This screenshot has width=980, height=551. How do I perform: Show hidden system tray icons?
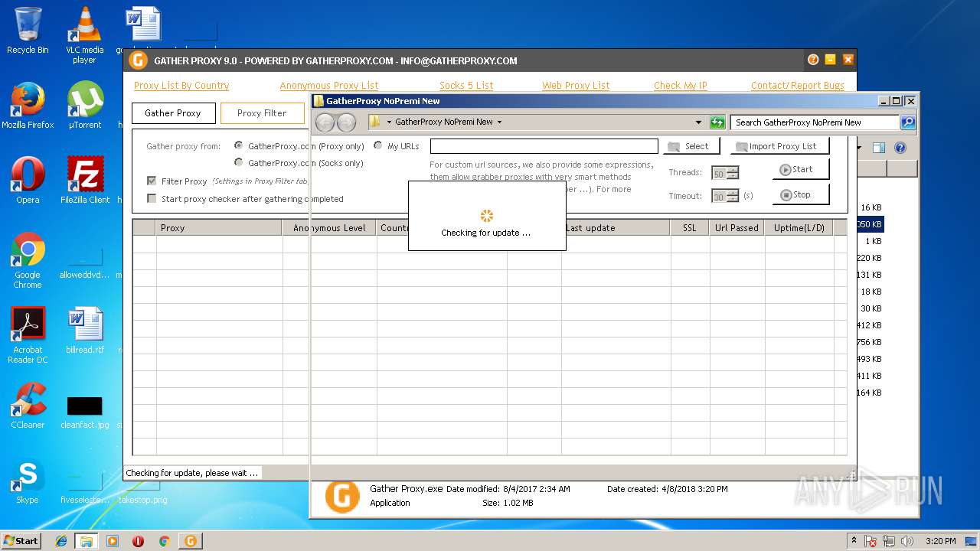[x=854, y=541]
